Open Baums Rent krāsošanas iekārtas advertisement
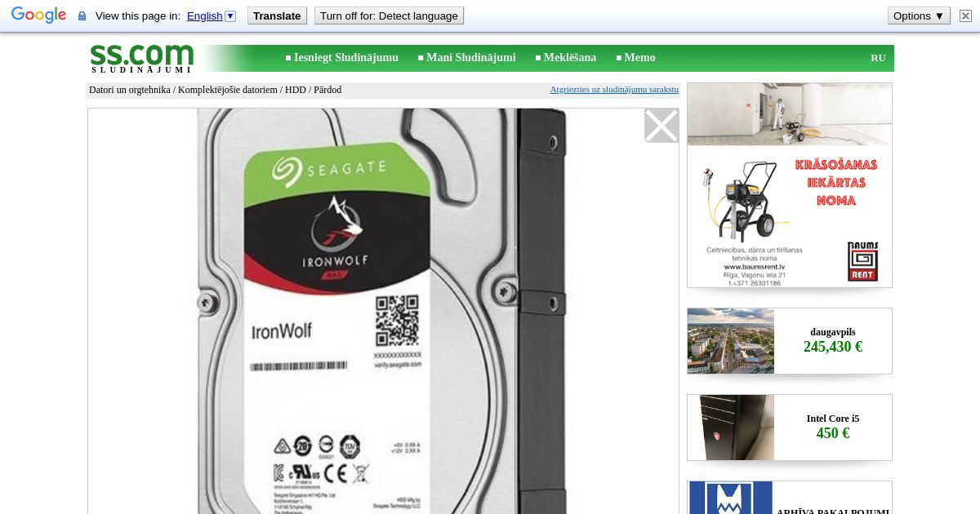The image size is (980, 514). 790,185
